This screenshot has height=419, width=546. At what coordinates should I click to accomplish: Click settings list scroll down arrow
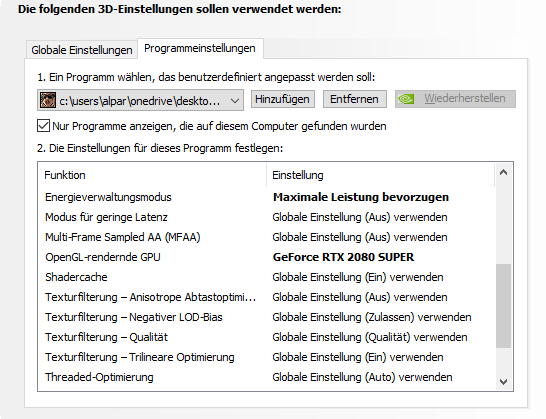coord(503,382)
